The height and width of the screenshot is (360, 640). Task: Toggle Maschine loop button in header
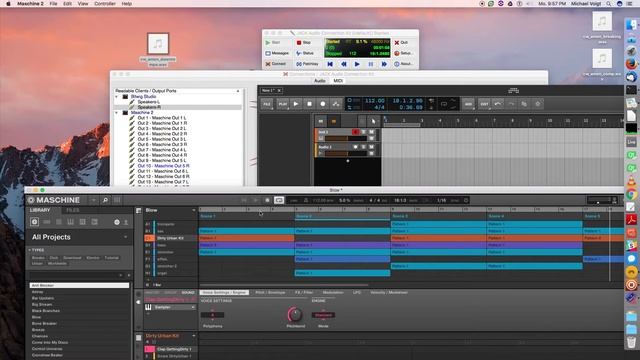(279, 200)
